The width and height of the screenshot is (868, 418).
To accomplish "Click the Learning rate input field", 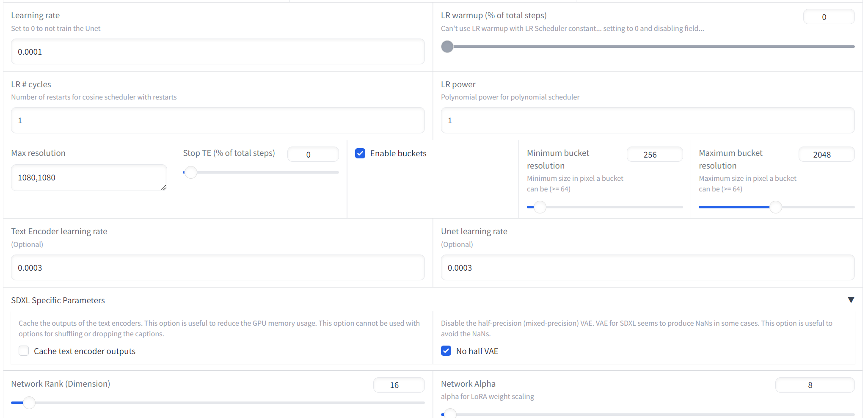I will (x=218, y=52).
